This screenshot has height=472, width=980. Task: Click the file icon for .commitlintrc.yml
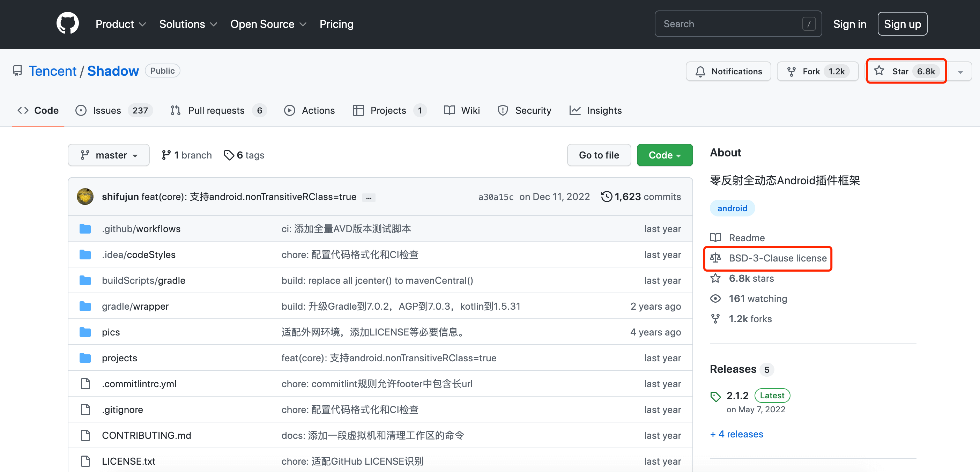[x=86, y=384]
